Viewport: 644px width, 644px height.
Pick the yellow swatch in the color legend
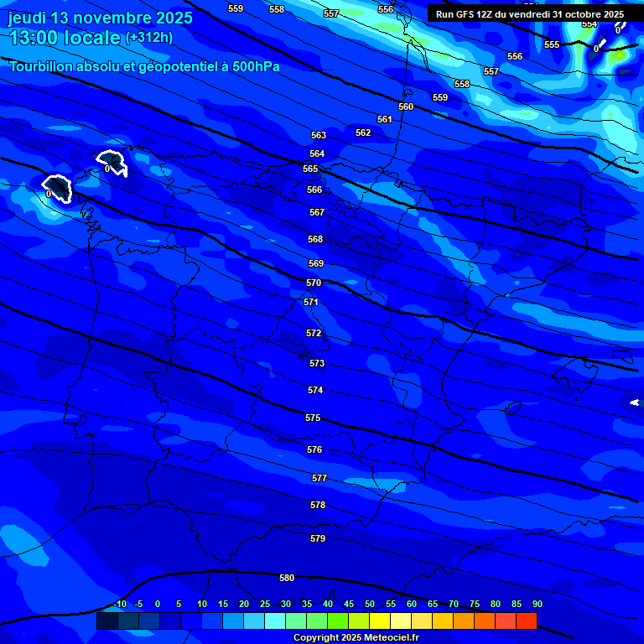tap(380, 621)
